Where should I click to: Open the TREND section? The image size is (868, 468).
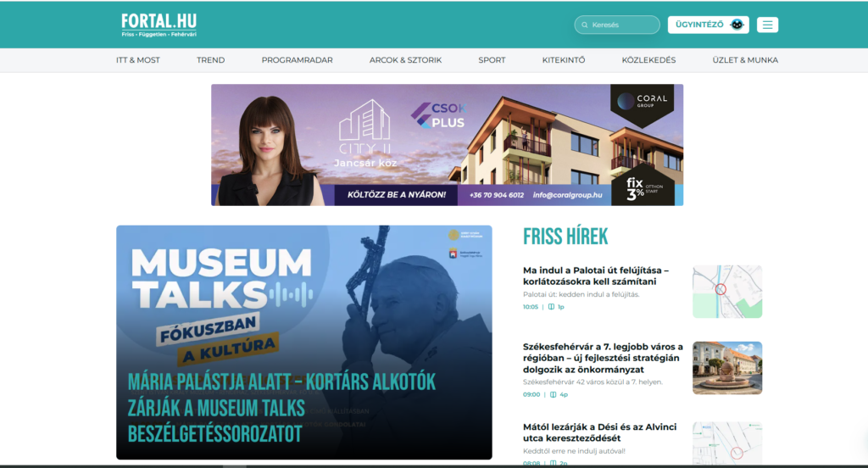pyautogui.click(x=210, y=60)
